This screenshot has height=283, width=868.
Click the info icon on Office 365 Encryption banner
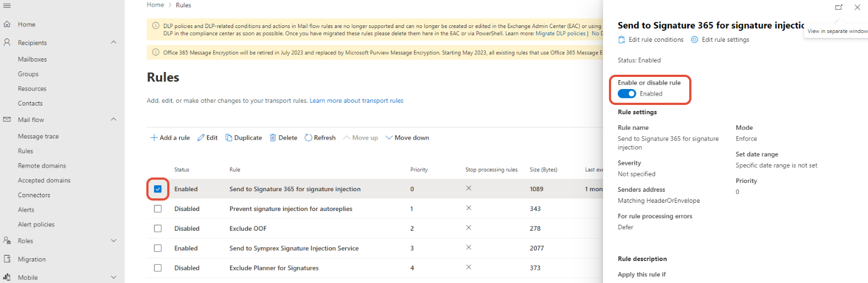point(156,53)
